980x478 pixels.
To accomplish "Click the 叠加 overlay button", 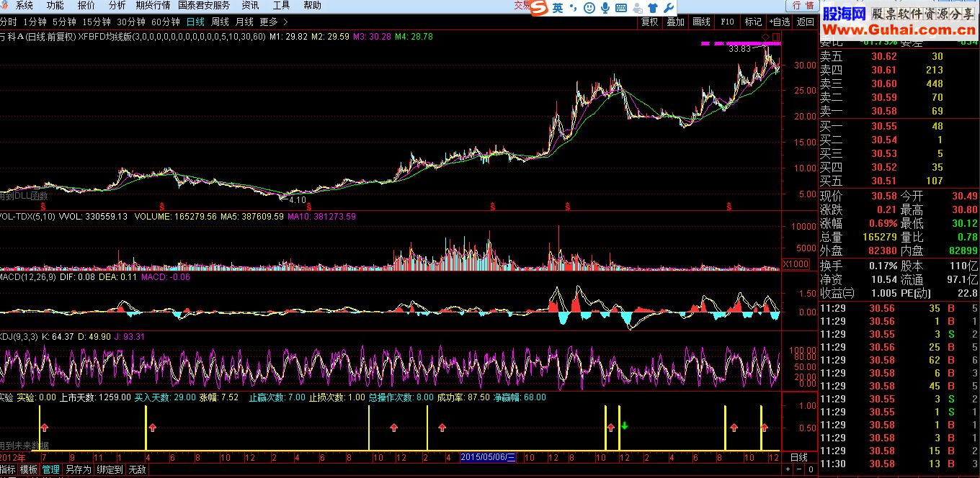I will (676, 22).
